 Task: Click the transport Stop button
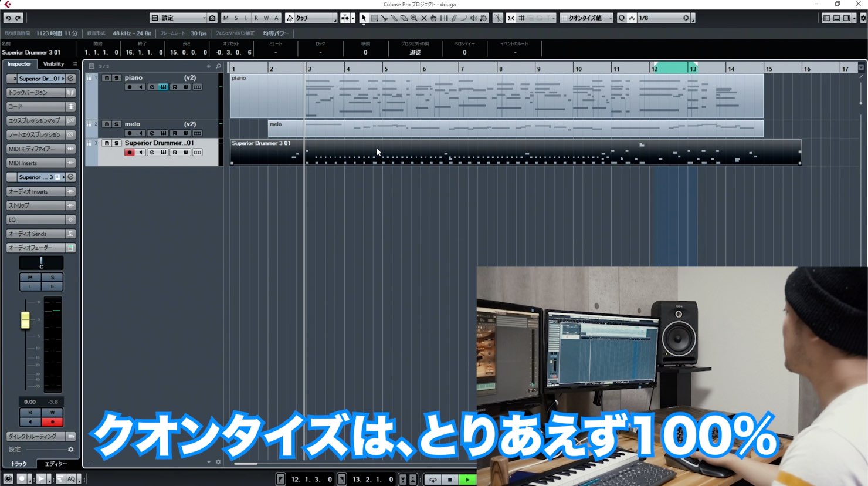coord(450,480)
